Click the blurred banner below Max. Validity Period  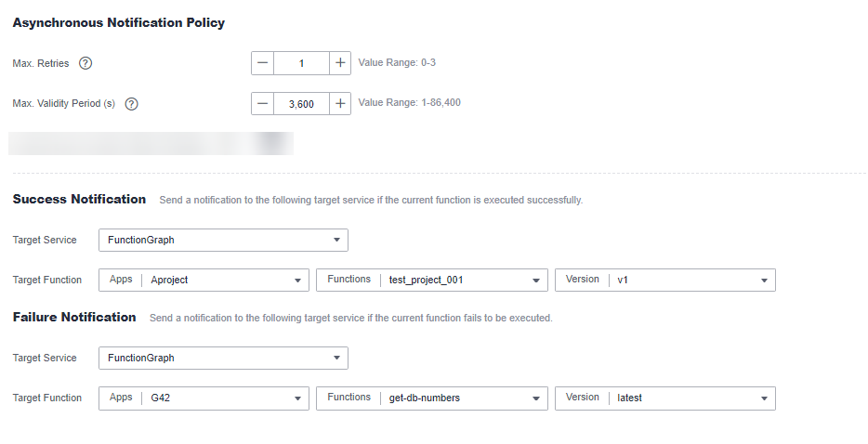151,143
